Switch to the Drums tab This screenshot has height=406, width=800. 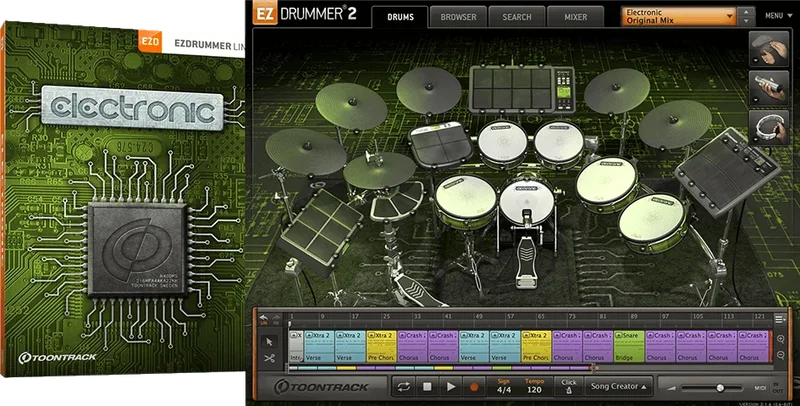click(401, 17)
